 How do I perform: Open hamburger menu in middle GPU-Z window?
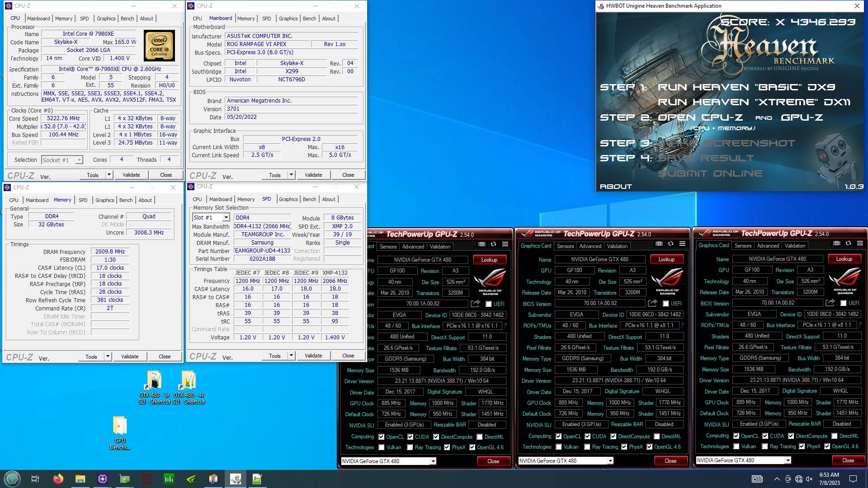coord(682,244)
